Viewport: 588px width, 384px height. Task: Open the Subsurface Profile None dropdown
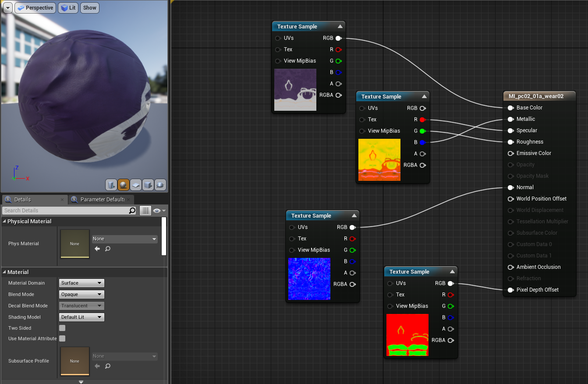[125, 356]
